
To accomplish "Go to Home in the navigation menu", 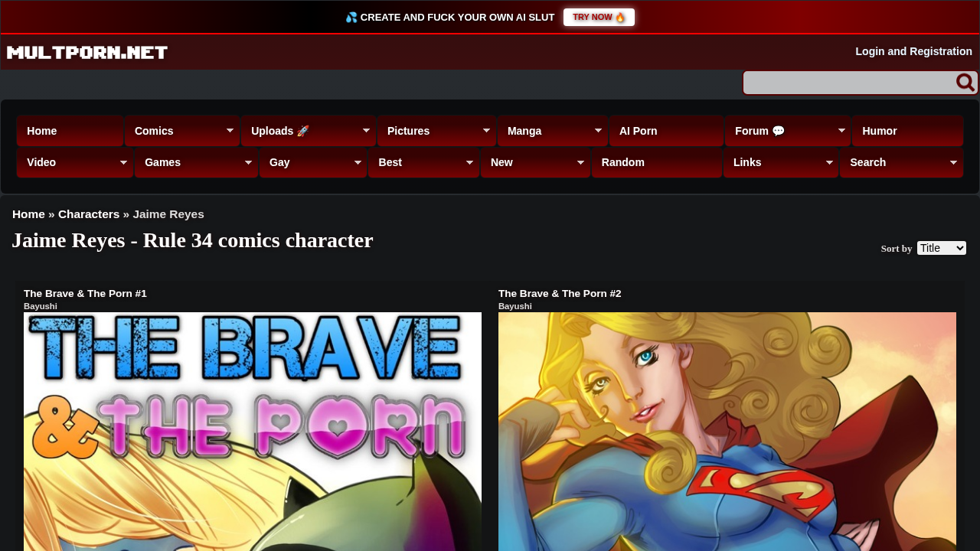I will coord(70,131).
